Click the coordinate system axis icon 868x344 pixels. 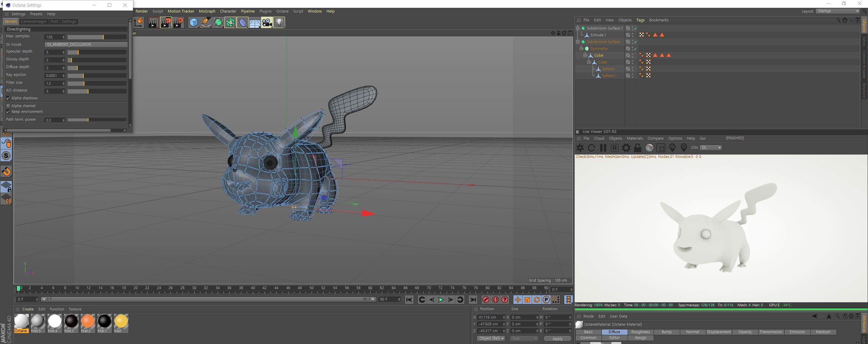[x=139, y=23]
